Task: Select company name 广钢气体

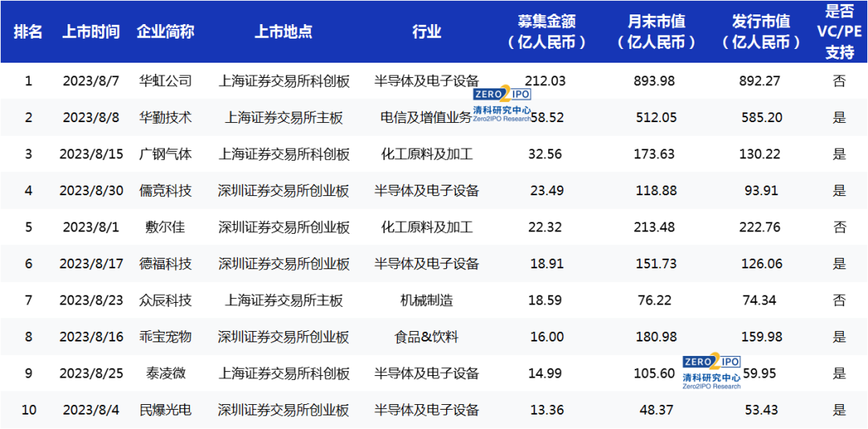Action: [166, 154]
